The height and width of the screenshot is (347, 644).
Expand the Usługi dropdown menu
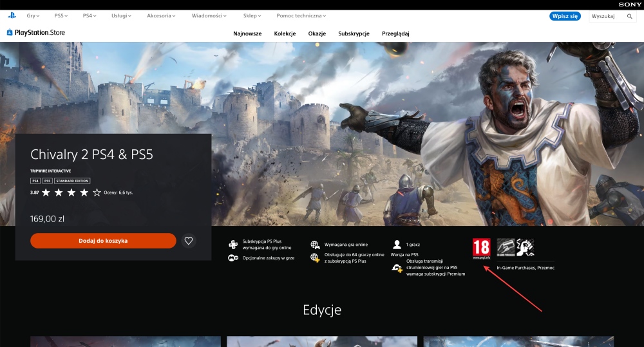(121, 15)
